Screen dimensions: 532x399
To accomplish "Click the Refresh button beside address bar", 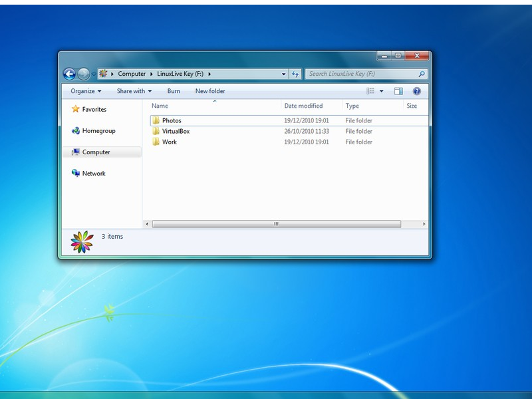I will click(x=296, y=74).
